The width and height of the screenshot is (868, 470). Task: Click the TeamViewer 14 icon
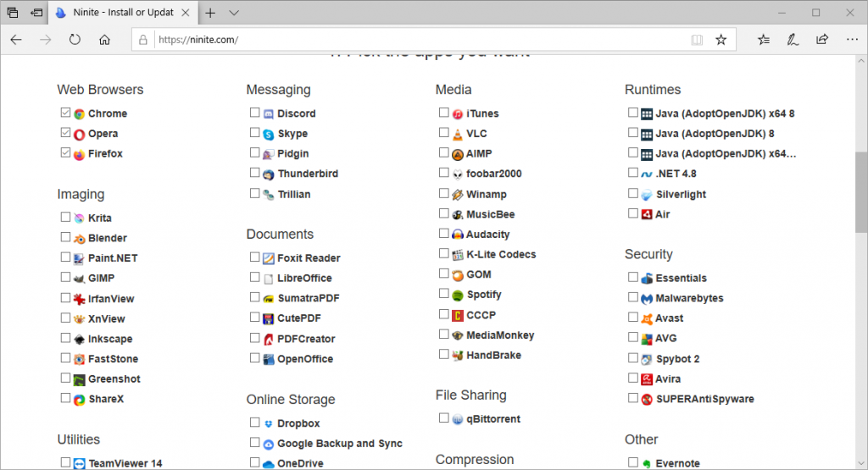point(79,463)
